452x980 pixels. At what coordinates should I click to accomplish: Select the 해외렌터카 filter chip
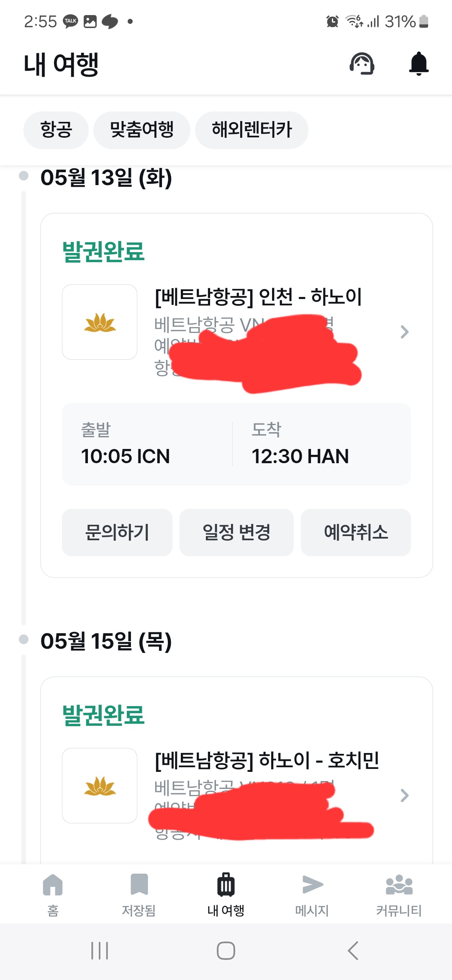coord(252,130)
